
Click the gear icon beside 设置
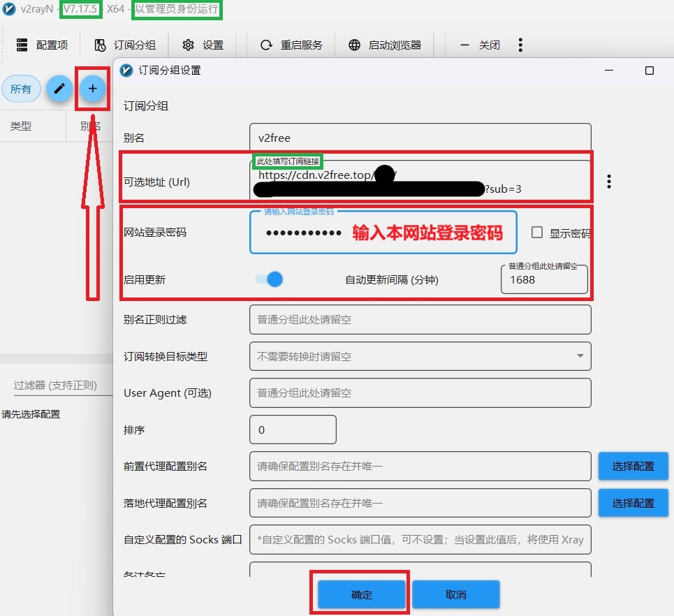(188, 45)
